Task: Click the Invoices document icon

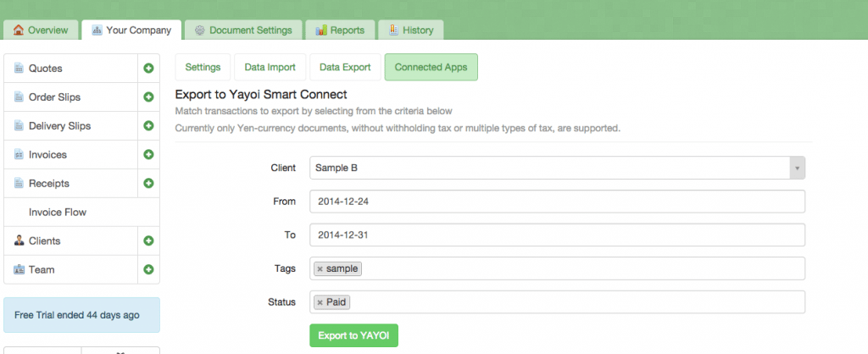Action: [x=19, y=155]
